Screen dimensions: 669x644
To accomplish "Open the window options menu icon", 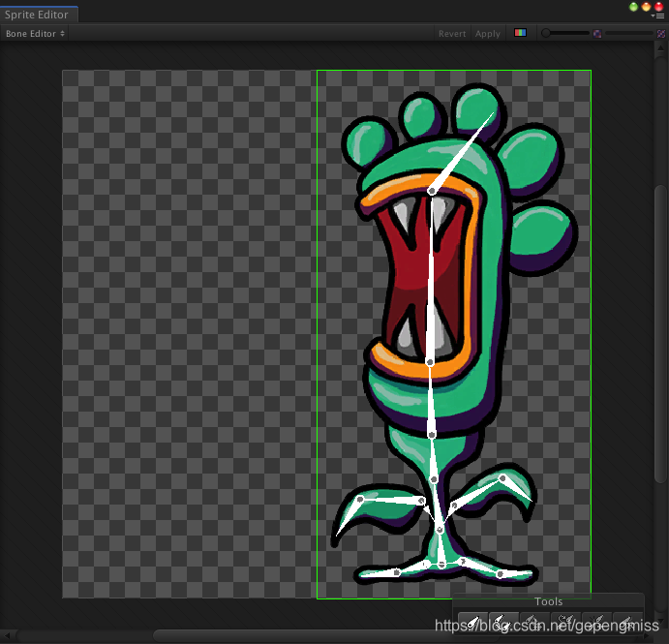I will coord(659,15).
